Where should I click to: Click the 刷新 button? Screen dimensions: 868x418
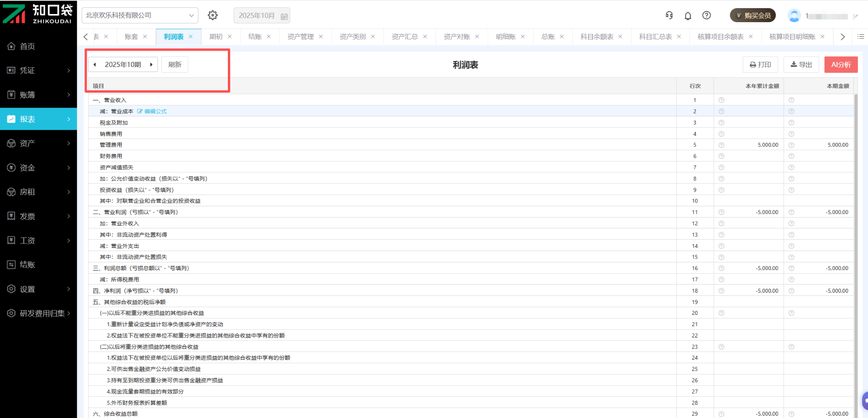click(175, 65)
